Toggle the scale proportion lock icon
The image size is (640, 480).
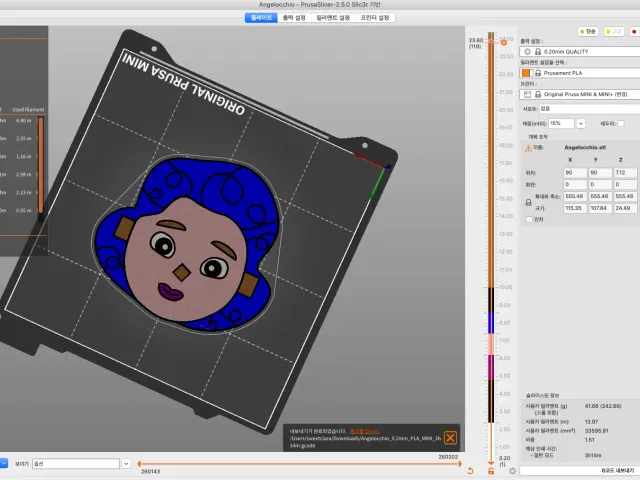click(x=528, y=202)
